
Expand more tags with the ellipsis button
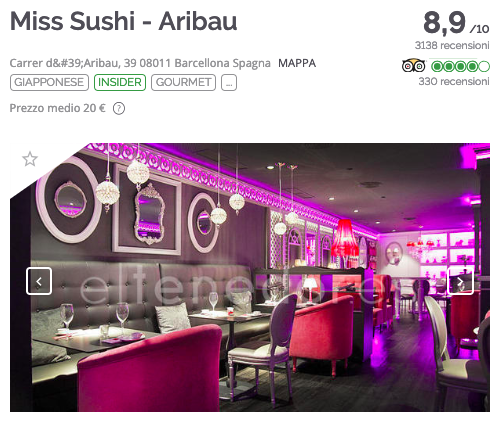tap(229, 83)
